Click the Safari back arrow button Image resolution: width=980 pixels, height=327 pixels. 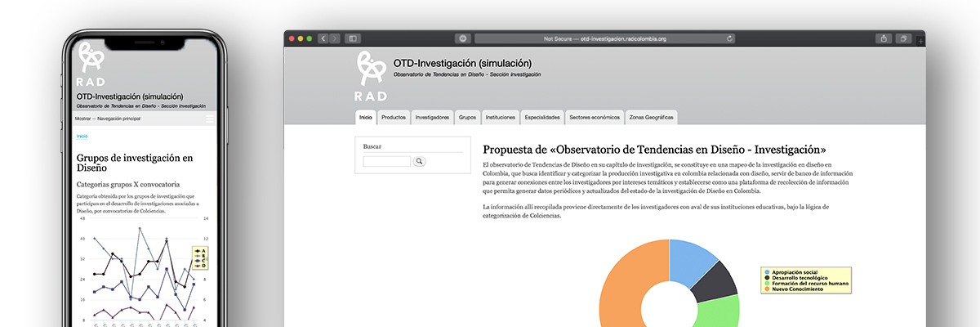tap(323, 38)
